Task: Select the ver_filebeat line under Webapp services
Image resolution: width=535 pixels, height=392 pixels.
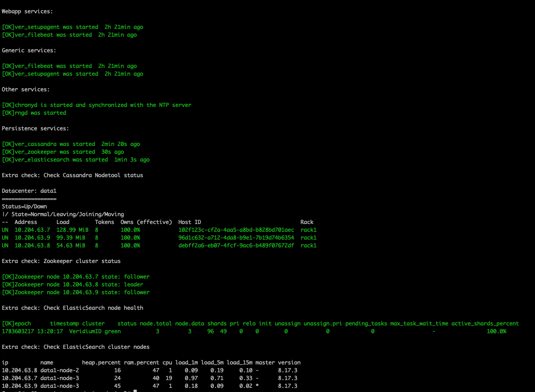Action: pos(69,35)
